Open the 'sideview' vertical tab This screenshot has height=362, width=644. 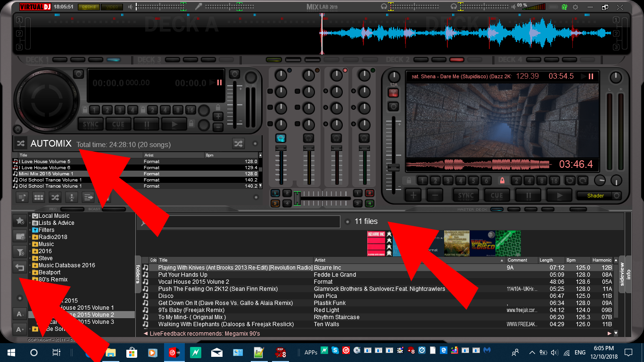tap(622, 274)
